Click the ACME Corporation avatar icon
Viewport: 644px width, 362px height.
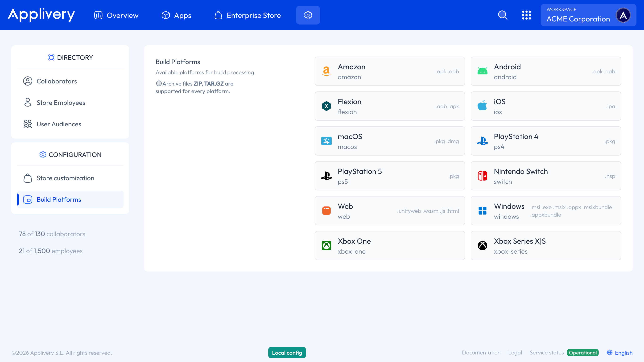[x=623, y=15]
